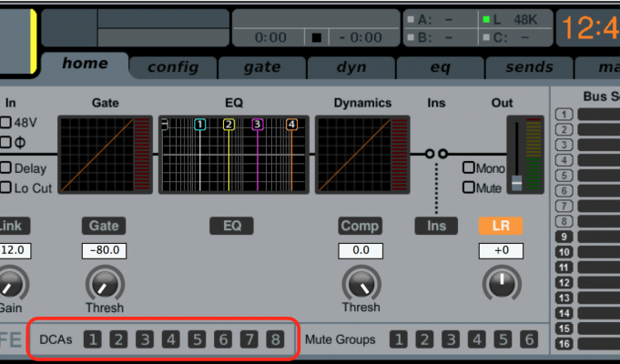Click the -80.0 gate threshold field
This screenshot has width=620, height=364.
104,250
